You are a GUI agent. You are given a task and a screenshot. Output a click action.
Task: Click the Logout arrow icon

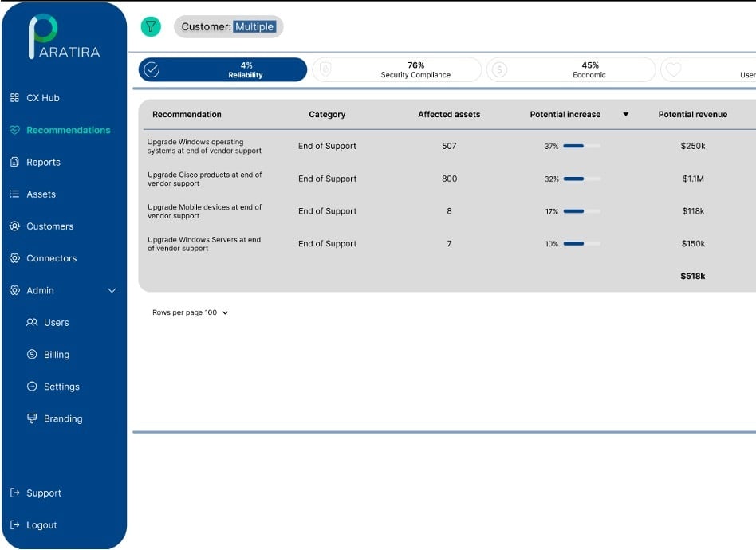(14, 525)
